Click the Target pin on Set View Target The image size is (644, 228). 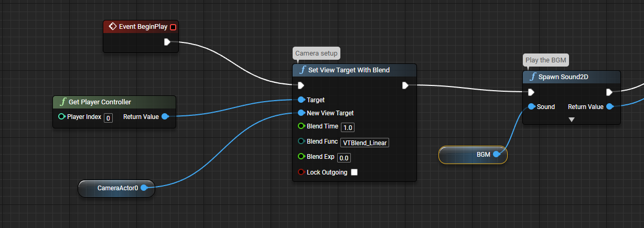click(x=301, y=100)
